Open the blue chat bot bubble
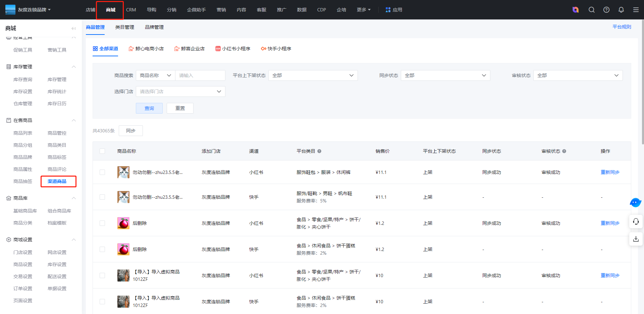This screenshot has height=314, width=644. pyautogui.click(x=635, y=202)
